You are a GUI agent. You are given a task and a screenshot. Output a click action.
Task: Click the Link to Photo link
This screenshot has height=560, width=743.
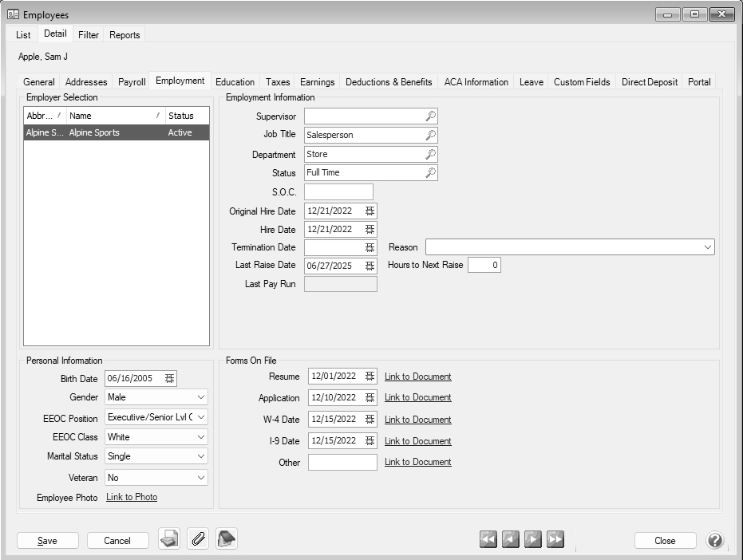pos(132,498)
